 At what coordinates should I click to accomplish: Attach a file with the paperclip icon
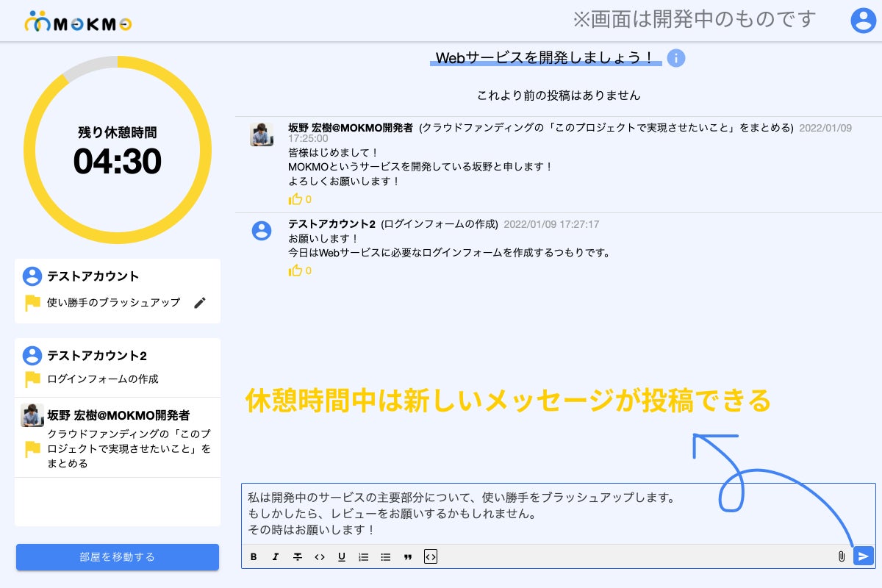coord(842,556)
